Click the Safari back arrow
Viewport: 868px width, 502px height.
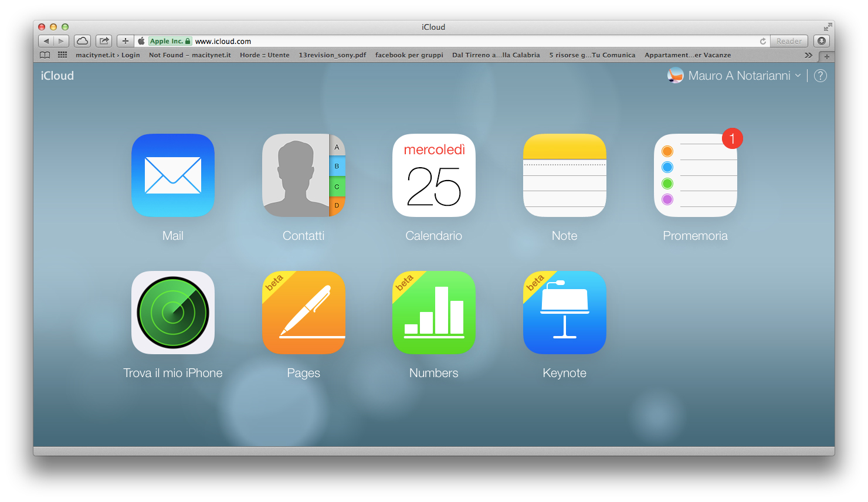click(46, 41)
